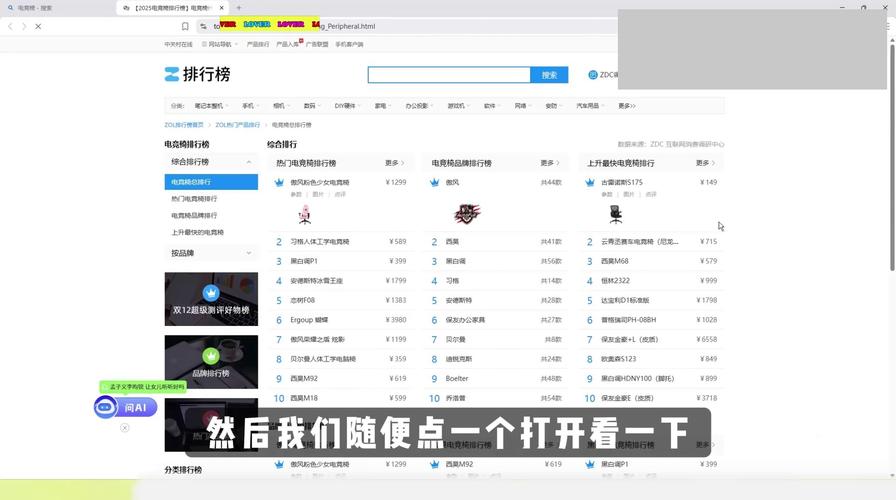Collapse the 综合排行榜 sidebar section
Viewport: 896px width, 500px height.
tap(211, 162)
